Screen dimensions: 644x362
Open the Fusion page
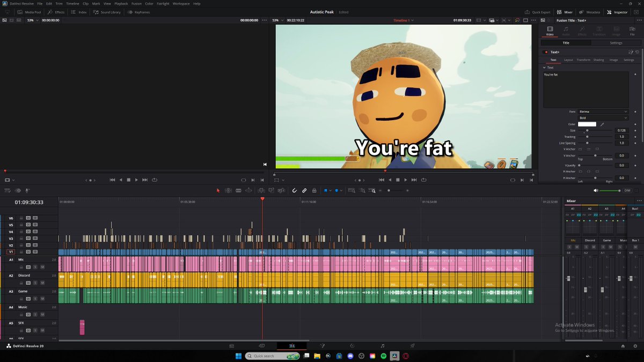coord(323,346)
